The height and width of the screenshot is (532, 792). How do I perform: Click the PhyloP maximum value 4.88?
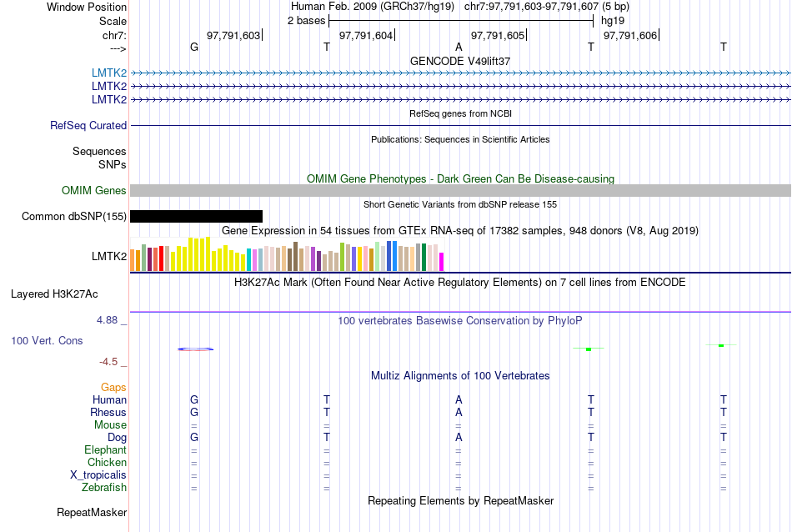(107, 320)
